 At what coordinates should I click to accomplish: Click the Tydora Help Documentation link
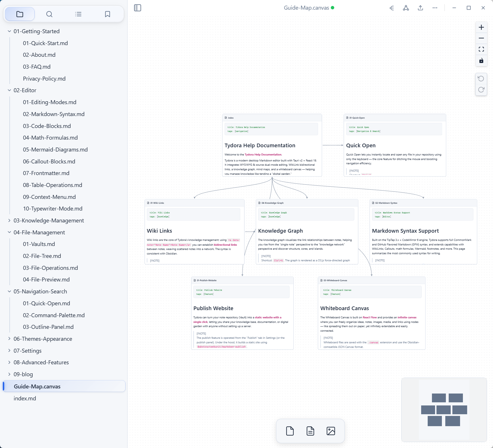(x=263, y=155)
